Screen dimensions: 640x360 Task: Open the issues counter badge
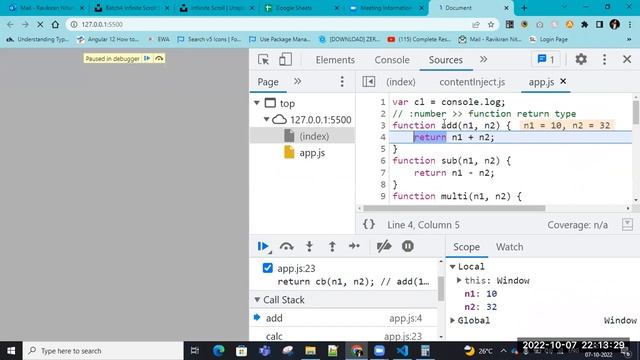(546, 60)
